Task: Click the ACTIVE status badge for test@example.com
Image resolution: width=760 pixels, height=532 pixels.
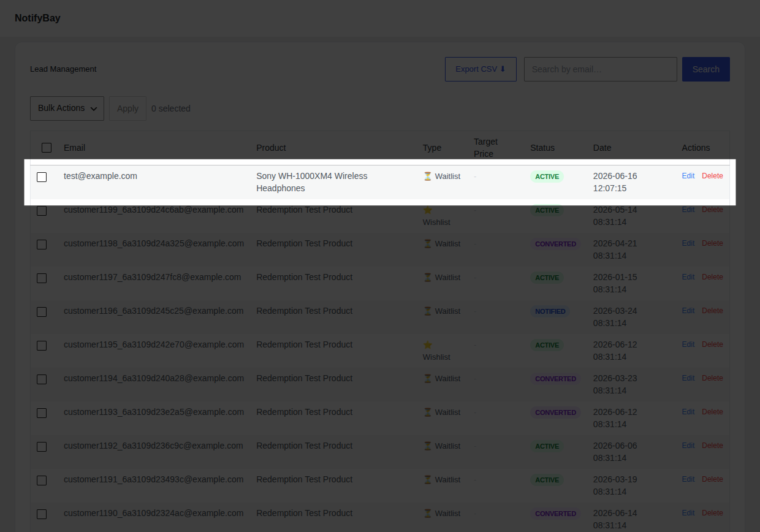Action: tap(547, 177)
